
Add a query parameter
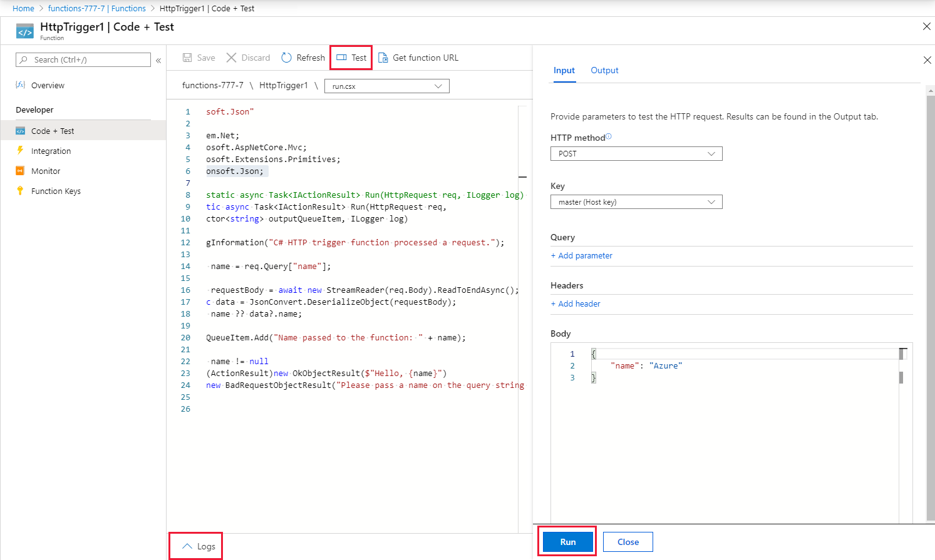pos(581,255)
